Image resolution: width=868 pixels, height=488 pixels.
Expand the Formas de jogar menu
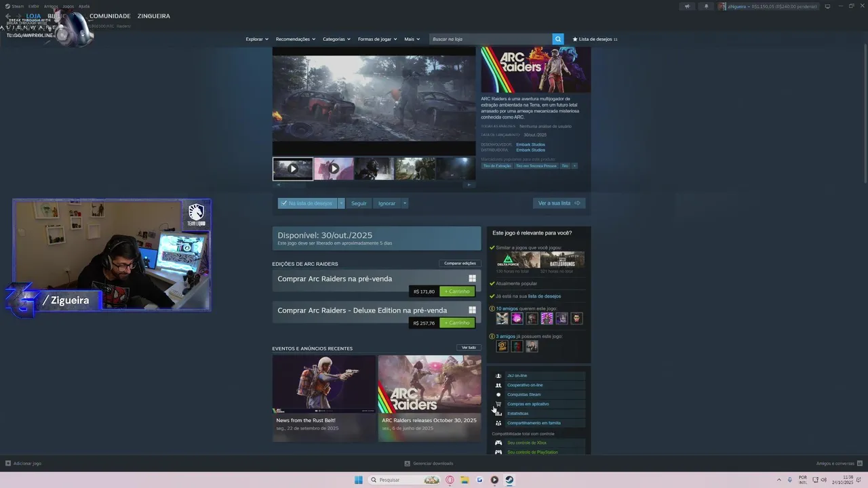[x=377, y=39]
